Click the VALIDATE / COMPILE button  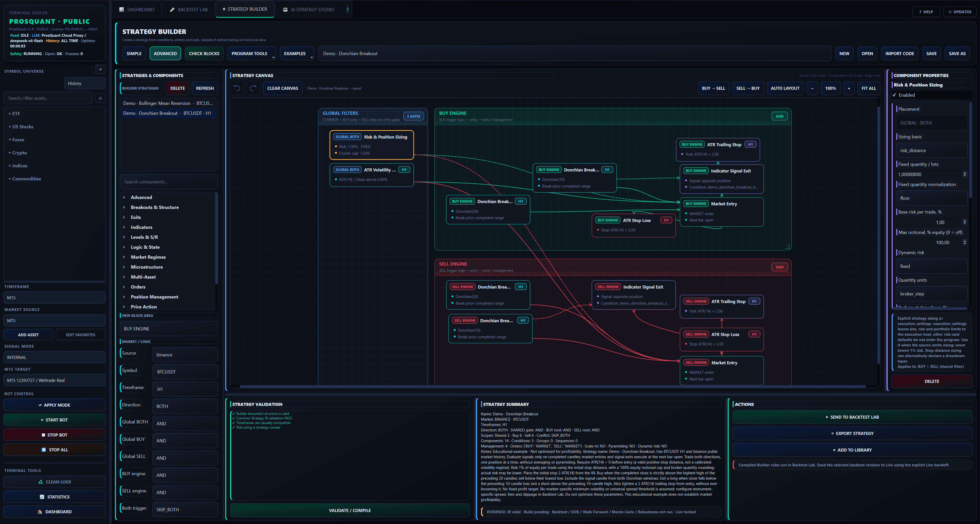350,510
